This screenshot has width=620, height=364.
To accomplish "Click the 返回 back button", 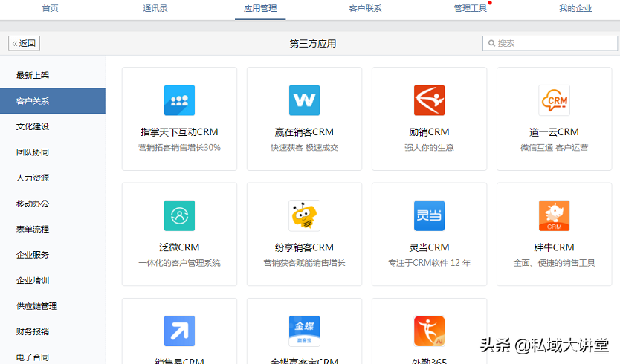I will pyautogui.click(x=24, y=44).
